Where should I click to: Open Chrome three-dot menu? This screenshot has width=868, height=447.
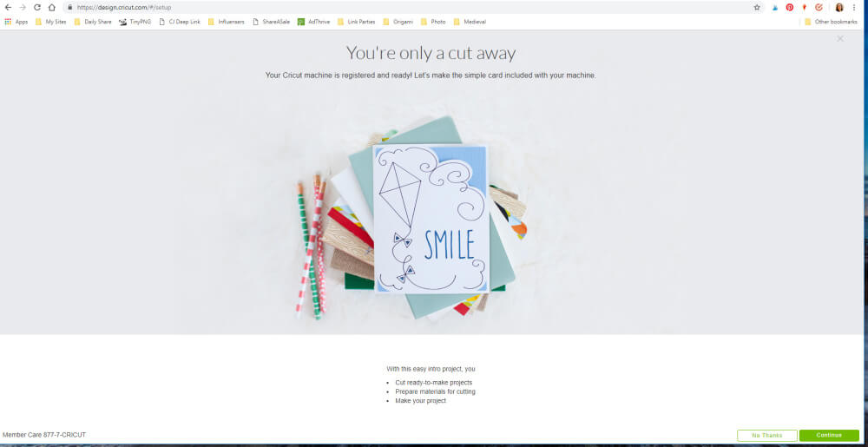click(853, 7)
